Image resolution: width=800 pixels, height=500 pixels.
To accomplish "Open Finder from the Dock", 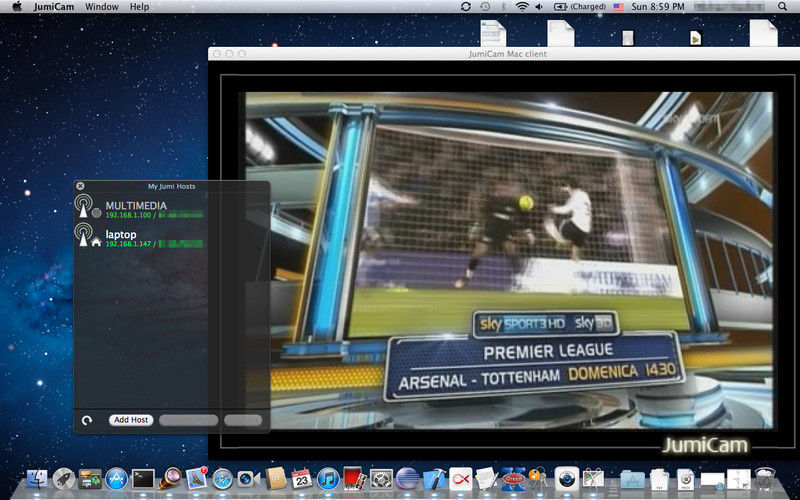I will click(x=37, y=479).
